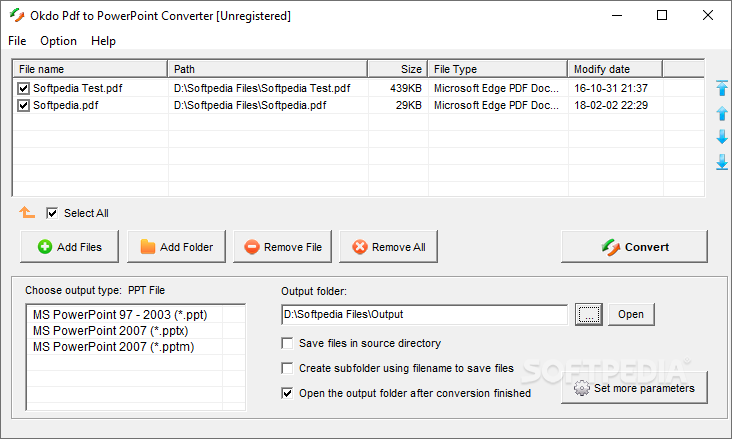Enable Create subfolder using filename option
This screenshot has height=439, width=732.
click(287, 368)
